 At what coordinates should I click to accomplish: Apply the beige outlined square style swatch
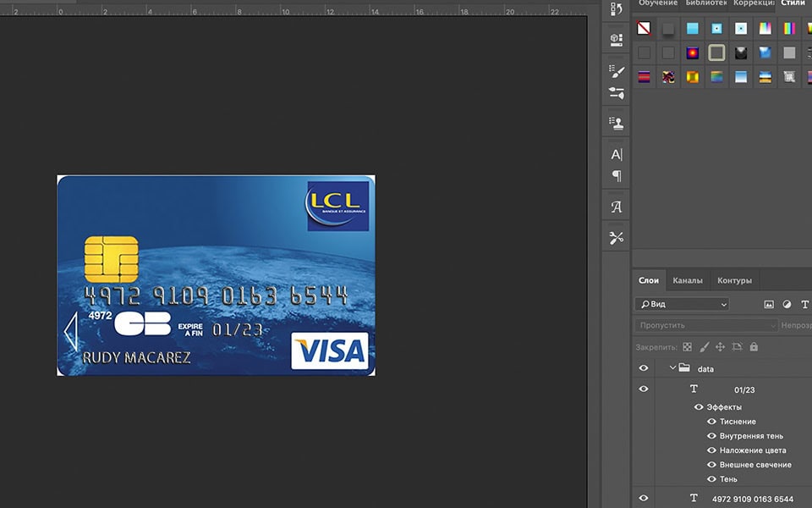[716, 52]
